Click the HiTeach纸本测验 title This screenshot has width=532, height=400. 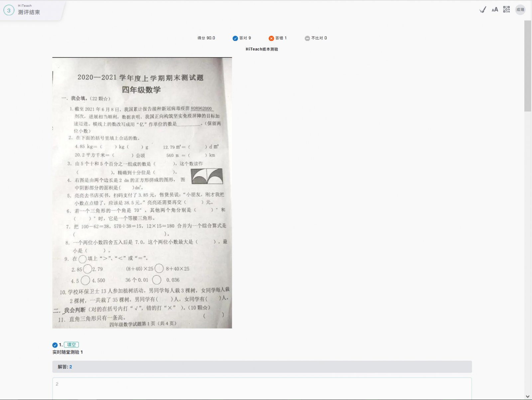pyautogui.click(x=262, y=49)
